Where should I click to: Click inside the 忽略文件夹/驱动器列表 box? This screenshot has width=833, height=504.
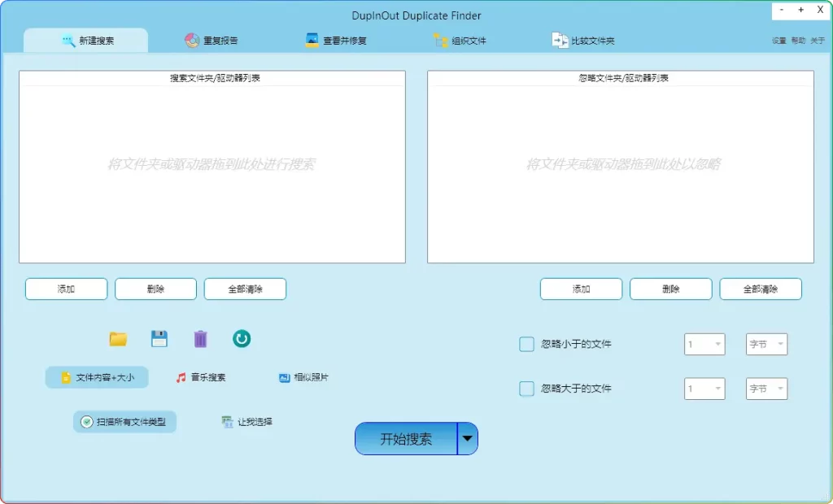point(621,167)
